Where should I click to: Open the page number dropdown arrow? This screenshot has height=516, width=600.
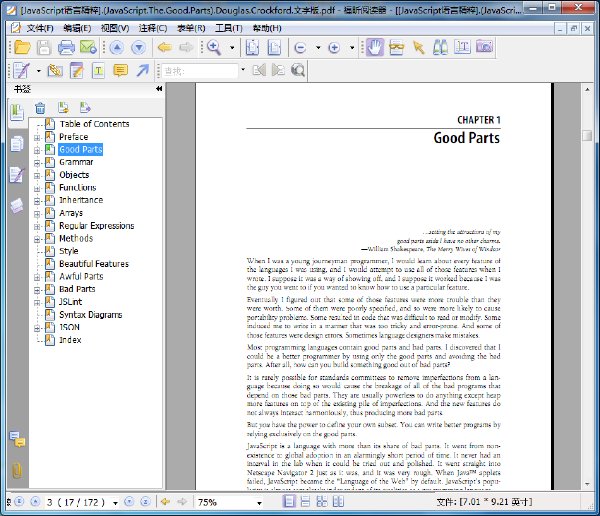115,503
